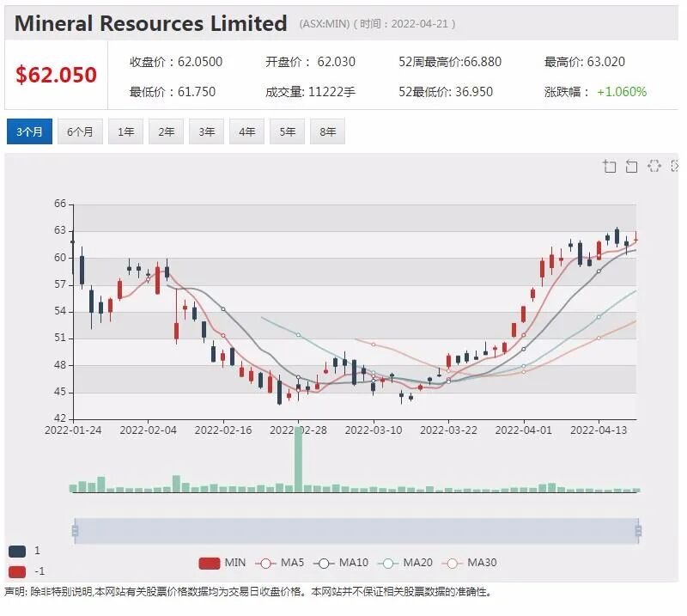Click the 最低价 61.750 value
687x616 pixels.
(x=197, y=92)
